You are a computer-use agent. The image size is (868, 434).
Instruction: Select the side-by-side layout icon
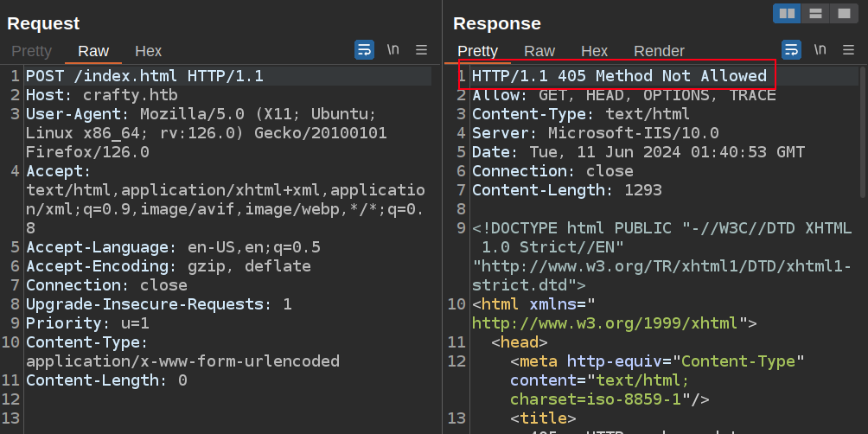click(x=787, y=14)
